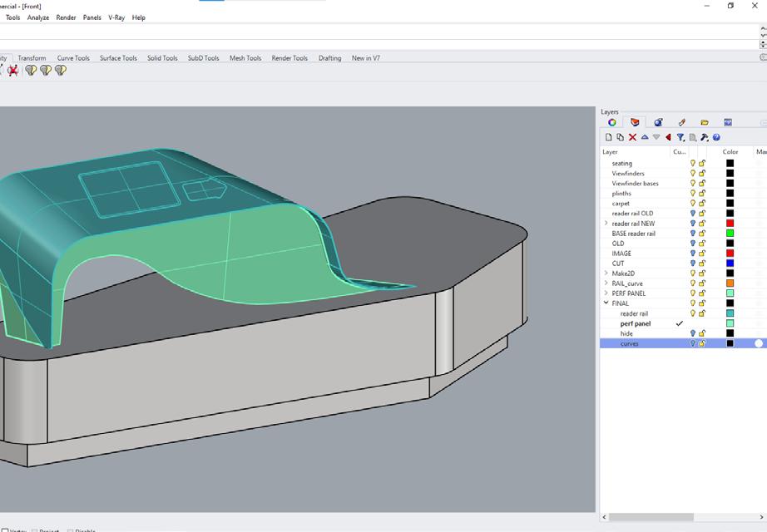This screenshot has width=767, height=532.
Task: Toggle the lightbulb visibility of seating layer
Action: (x=692, y=164)
